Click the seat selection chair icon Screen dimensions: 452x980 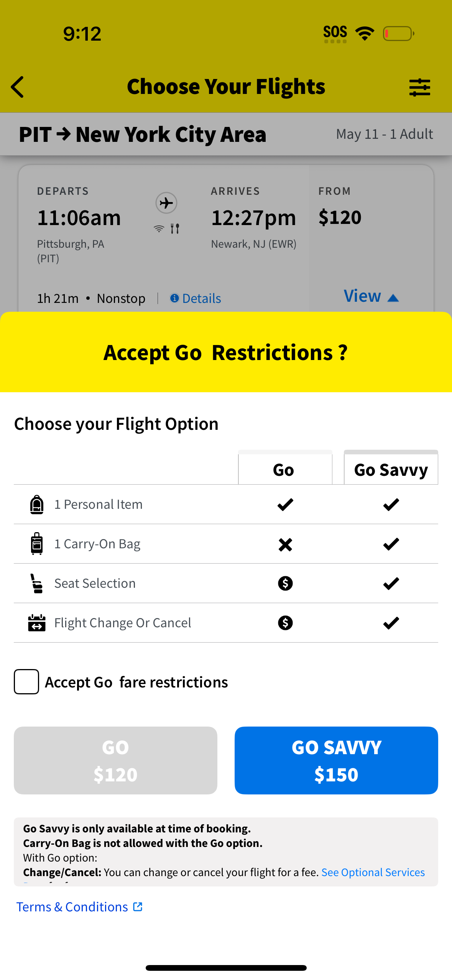(x=36, y=583)
